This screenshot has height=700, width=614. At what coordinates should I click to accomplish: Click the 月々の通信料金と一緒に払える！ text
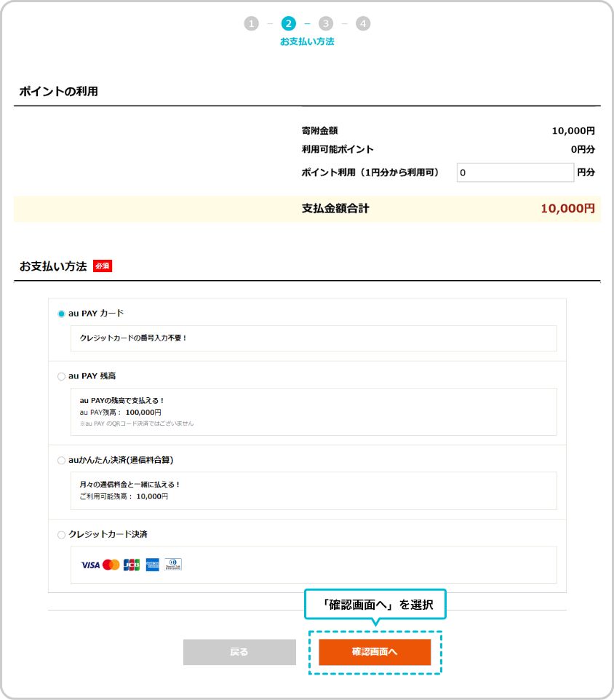pos(129,485)
